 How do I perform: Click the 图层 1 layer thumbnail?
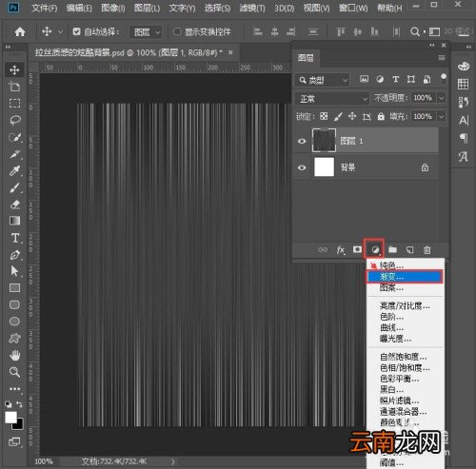tap(324, 141)
